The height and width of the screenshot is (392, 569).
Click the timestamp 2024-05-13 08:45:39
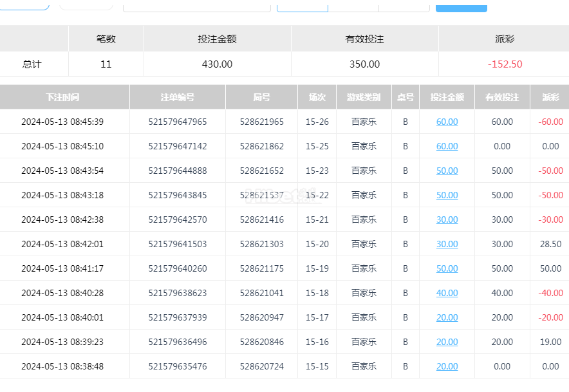click(x=62, y=122)
